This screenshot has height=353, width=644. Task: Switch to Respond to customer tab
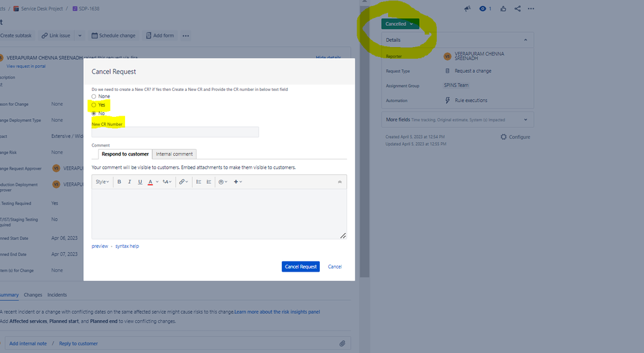[125, 154]
